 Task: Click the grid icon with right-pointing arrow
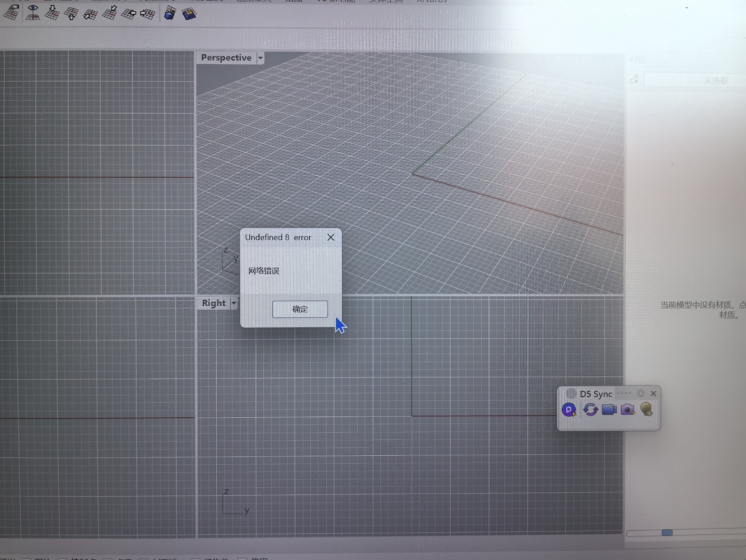[147, 13]
